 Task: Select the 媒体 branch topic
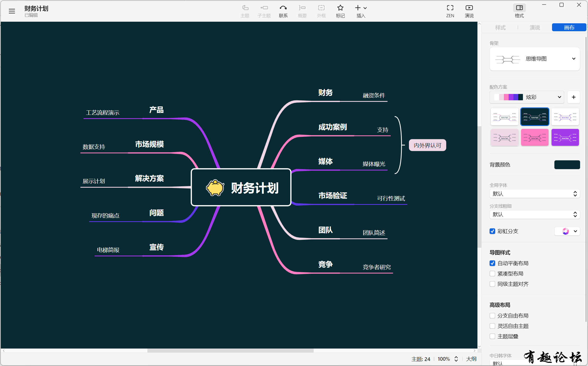click(x=325, y=161)
